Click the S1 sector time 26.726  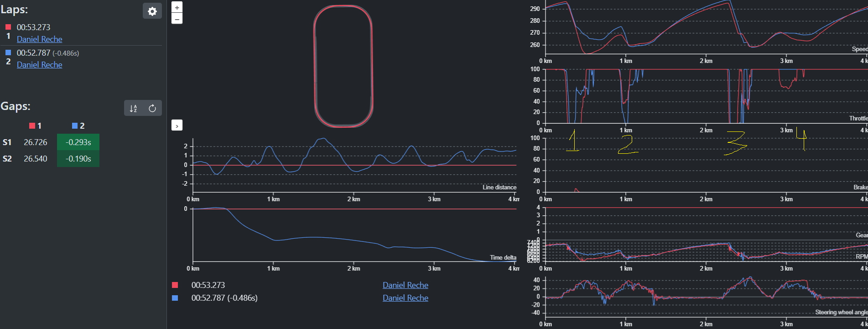click(36, 142)
